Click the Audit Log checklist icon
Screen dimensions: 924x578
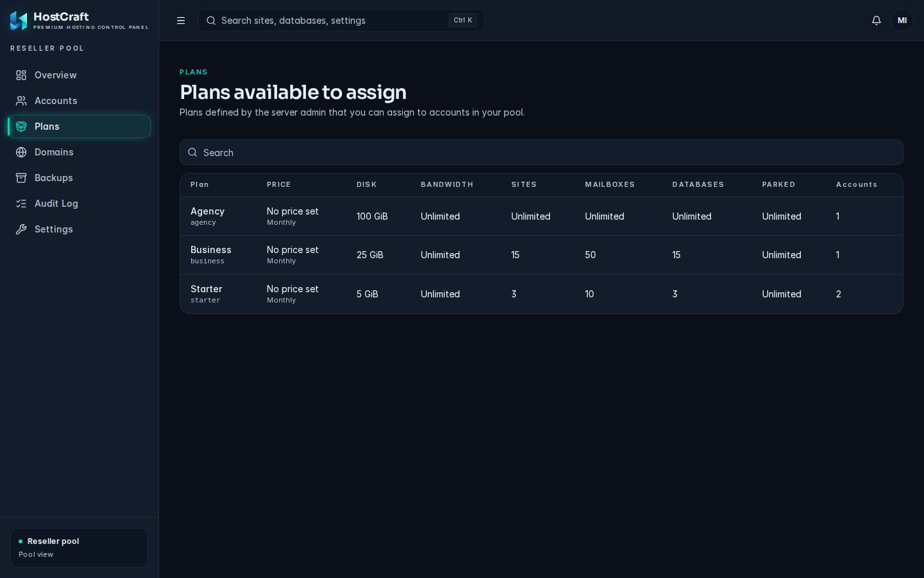coord(21,204)
